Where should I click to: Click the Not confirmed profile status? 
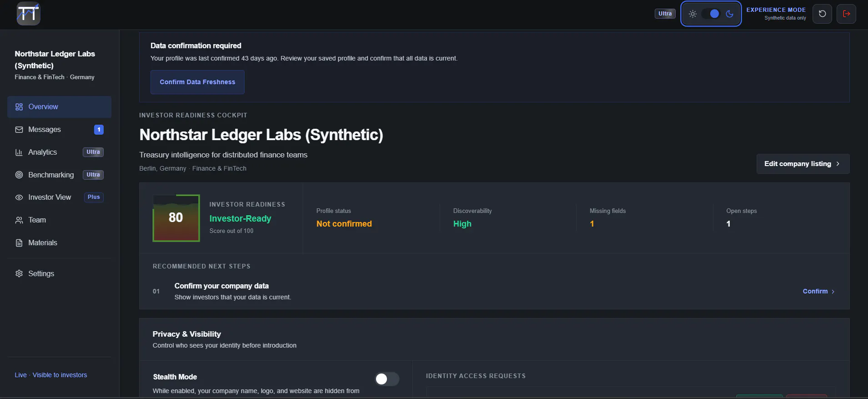pyautogui.click(x=344, y=224)
